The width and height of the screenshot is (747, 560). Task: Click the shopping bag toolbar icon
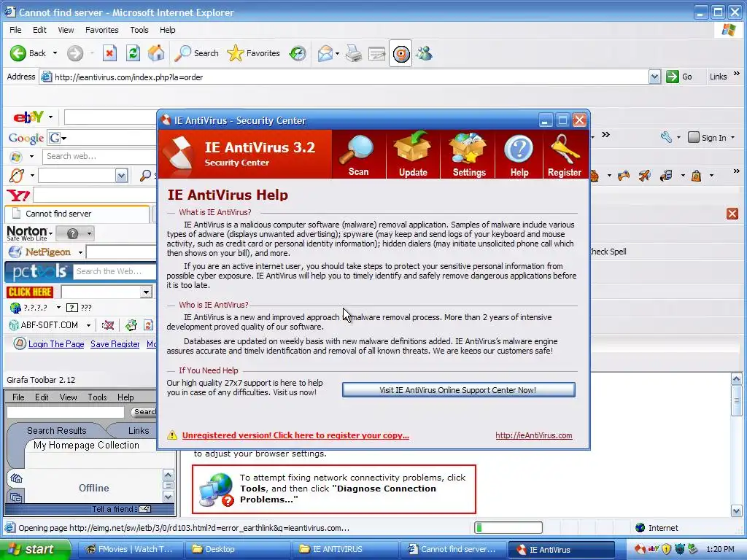point(696,176)
